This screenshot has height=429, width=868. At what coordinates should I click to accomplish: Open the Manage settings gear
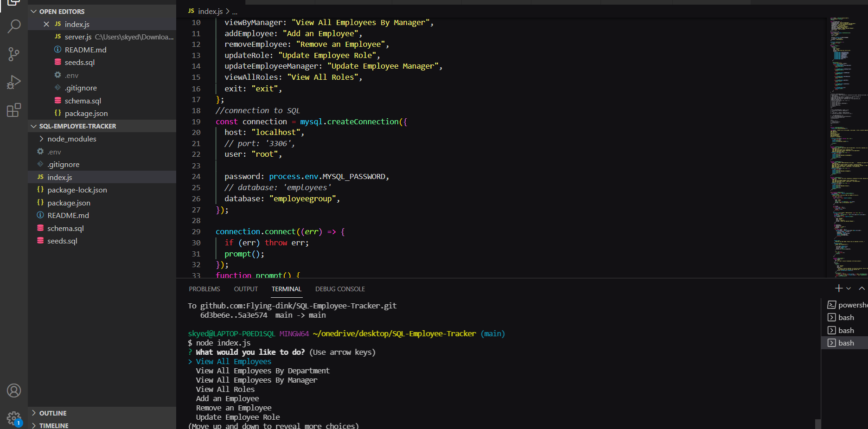[x=13, y=418]
